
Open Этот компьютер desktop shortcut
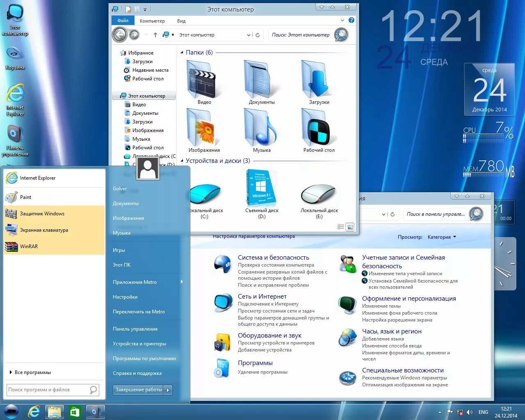pyautogui.click(x=15, y=20)
